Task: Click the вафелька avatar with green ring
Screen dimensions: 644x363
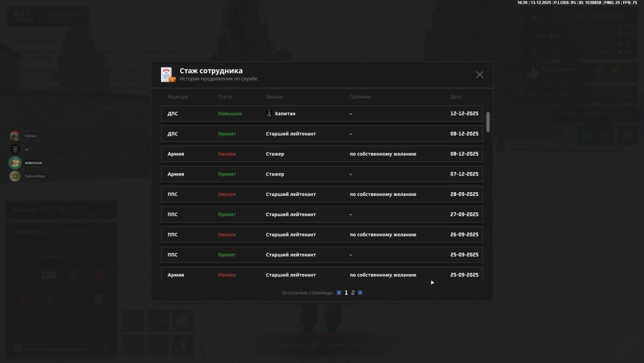Action: click(x=15, y=162)
